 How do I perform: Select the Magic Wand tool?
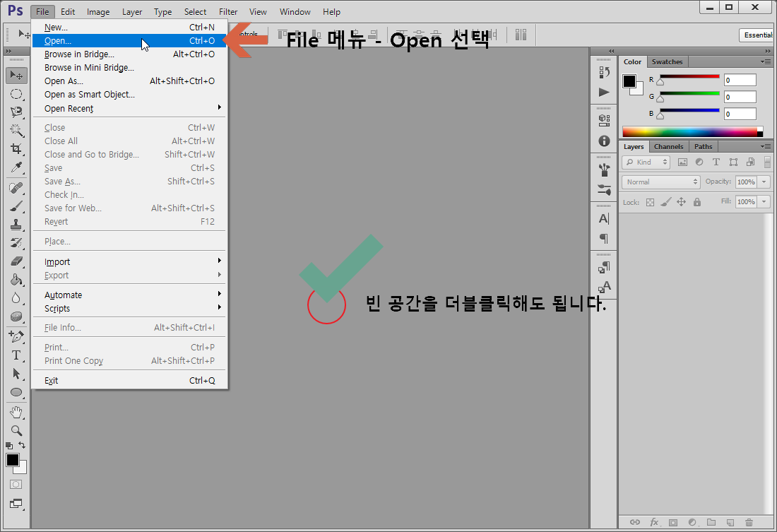click(x=16, y=131)
